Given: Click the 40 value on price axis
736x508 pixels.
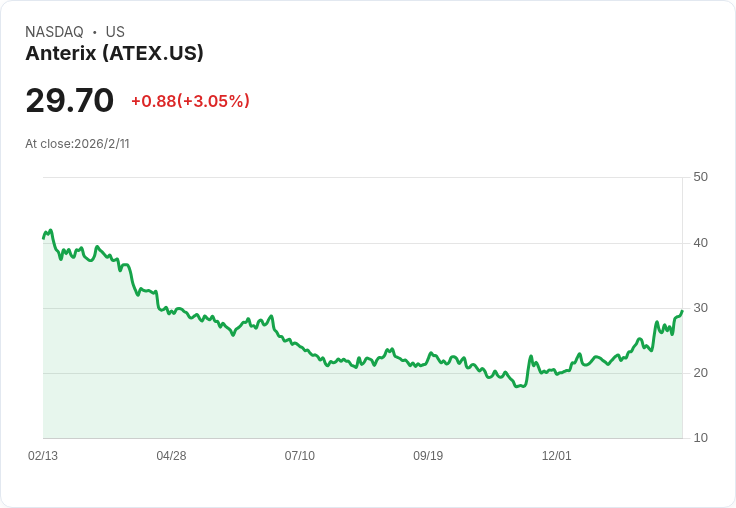Looking at the screenshot, I should click(700, 242).
